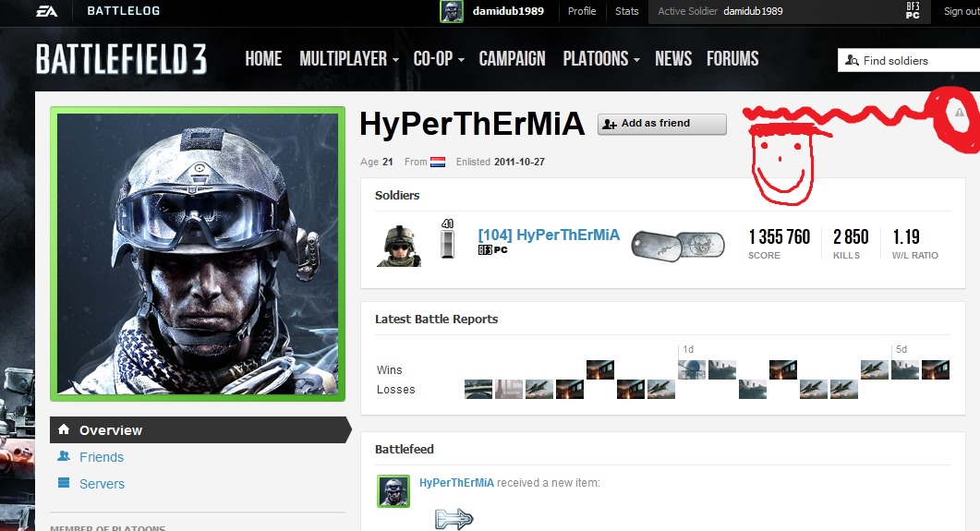The image size is (980, 531).
Task: Click the Friends people icon
Action: coord(64,456)
